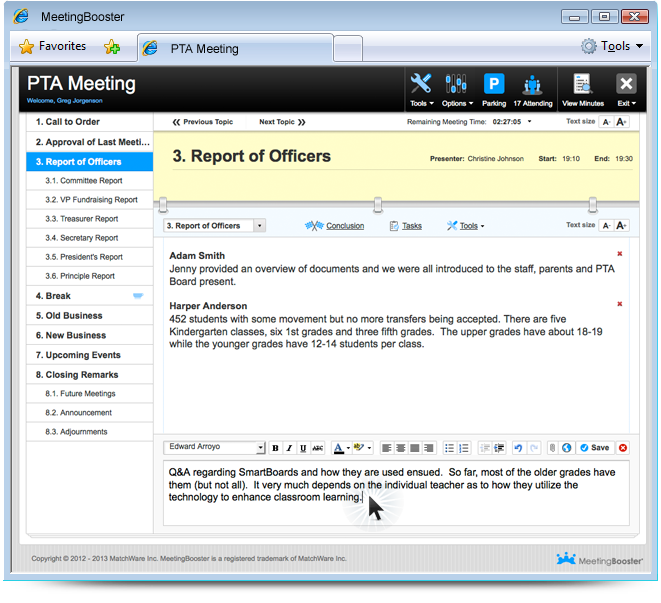Toggle the Break item marker
The width and height of the screenshot is (661, 603).
[x=138, y=296]
